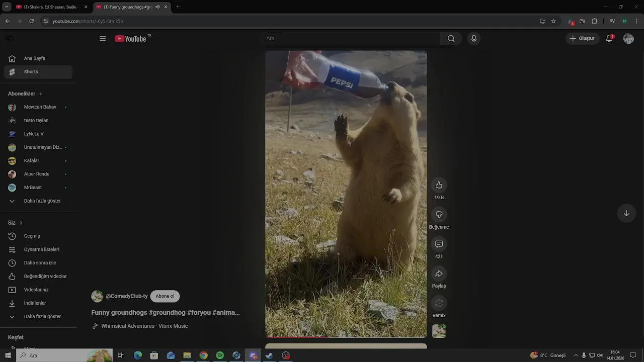The image size is (644, 362).
Task: Open Steam from the taskbar
Action: click(269, 355)
